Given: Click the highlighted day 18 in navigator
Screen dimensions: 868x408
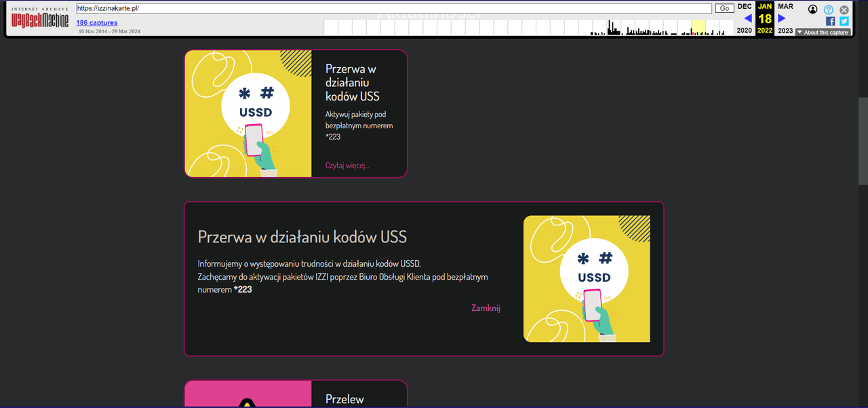Looking at the screenshot, I should click(765, 18).
